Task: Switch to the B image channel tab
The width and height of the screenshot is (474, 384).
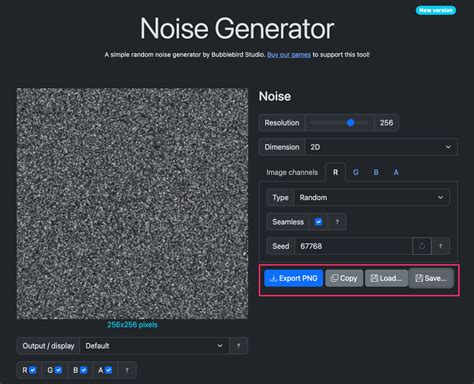Action: click(376, 172)
